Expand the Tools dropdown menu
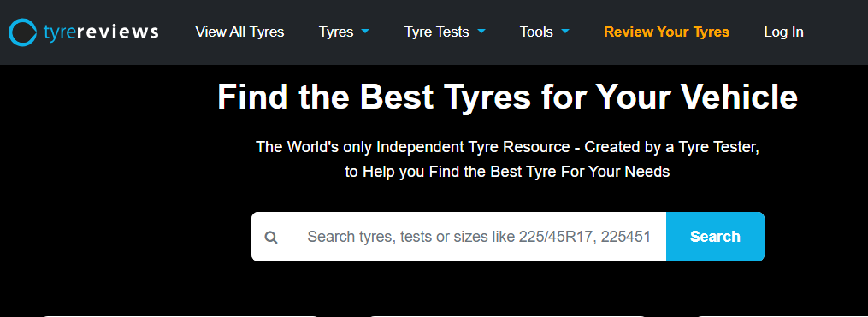 point(544,32)
